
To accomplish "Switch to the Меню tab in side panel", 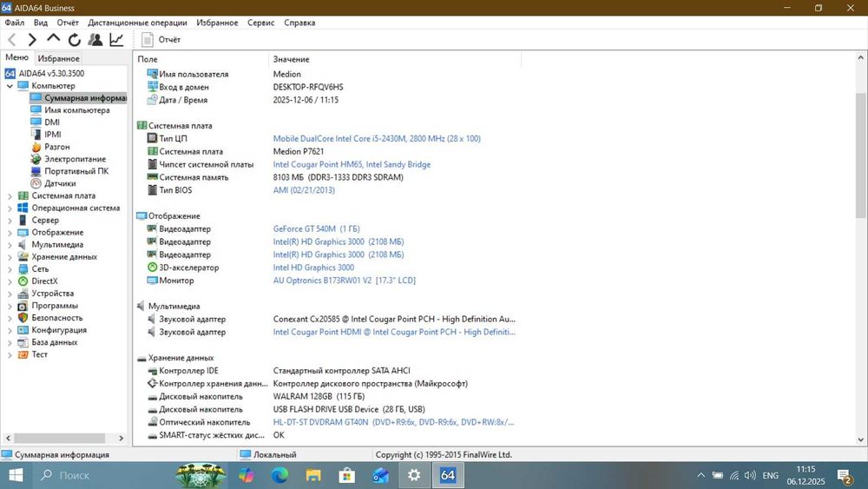I will click(16, 57).
